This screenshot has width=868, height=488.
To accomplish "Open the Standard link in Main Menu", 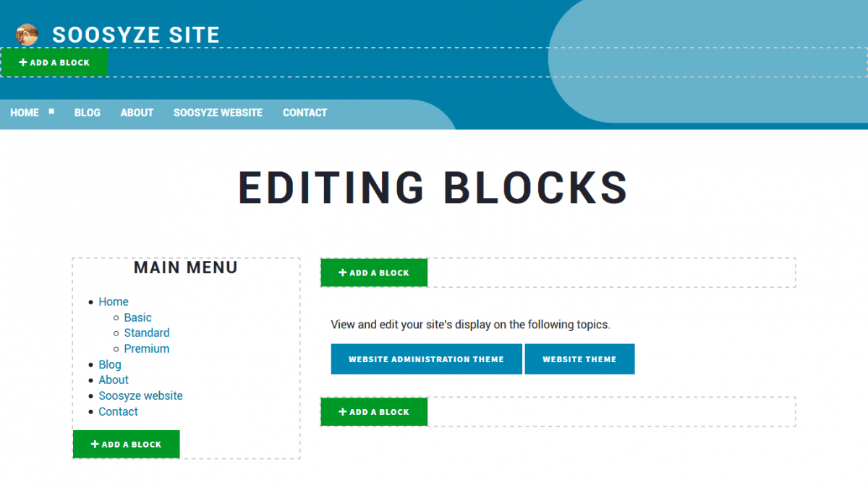I will click(x=147, y=333).
